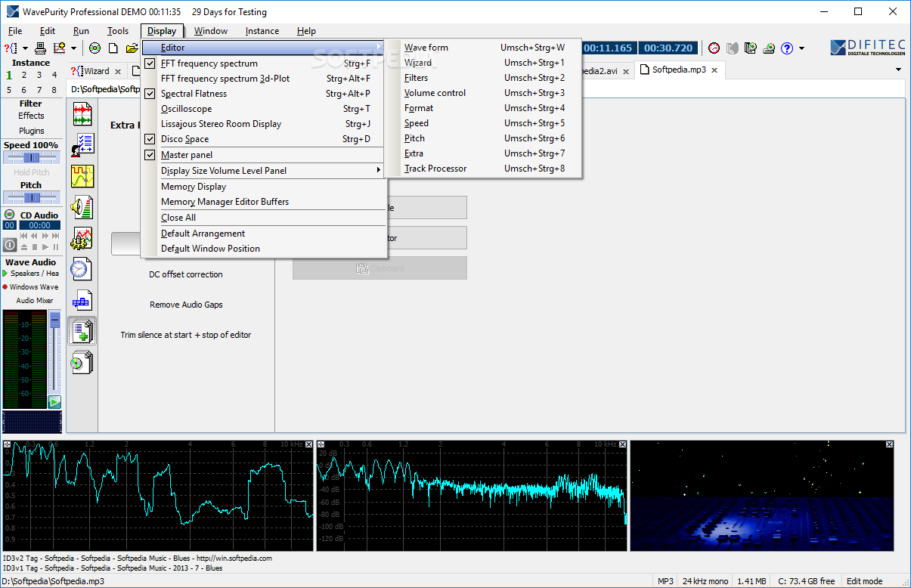911x588 pixels.
Task: Switch to Instance 2
Action: pos(24,75)
